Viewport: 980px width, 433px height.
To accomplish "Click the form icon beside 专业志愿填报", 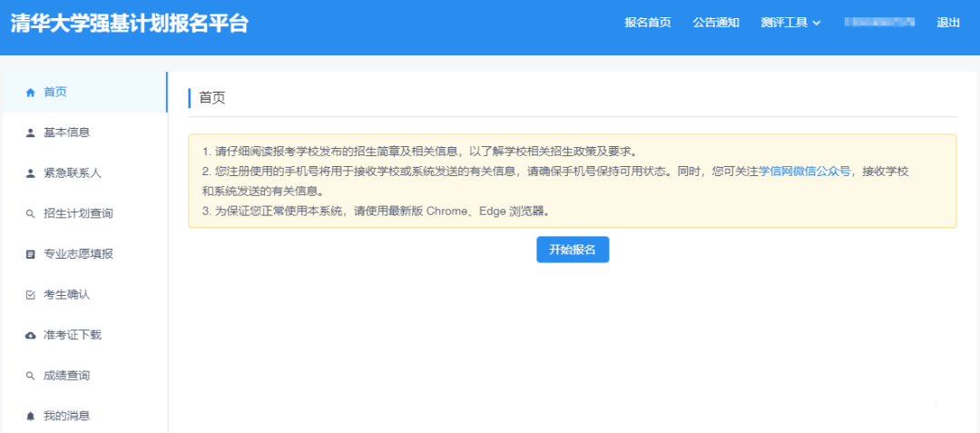I will click(30, 254).
